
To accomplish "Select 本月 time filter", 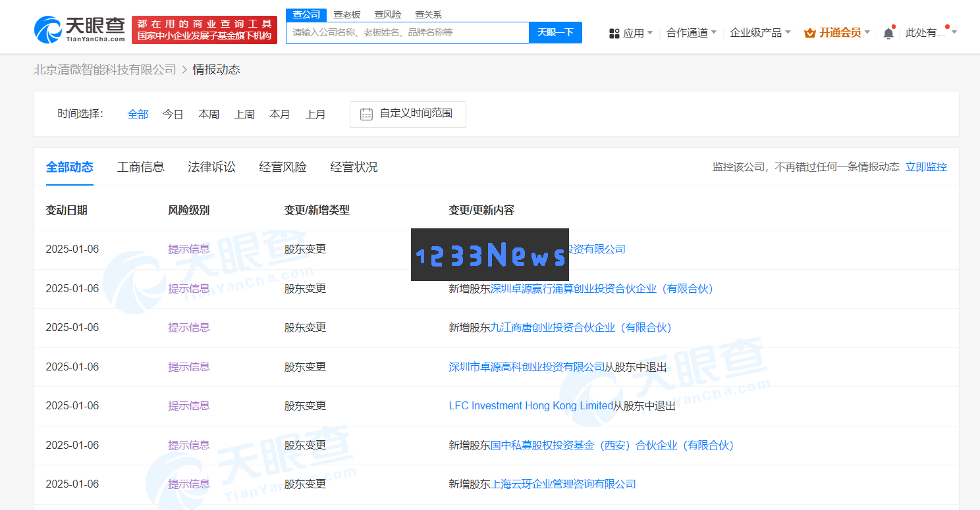I will pyautogui.click(x=280, y=115).
